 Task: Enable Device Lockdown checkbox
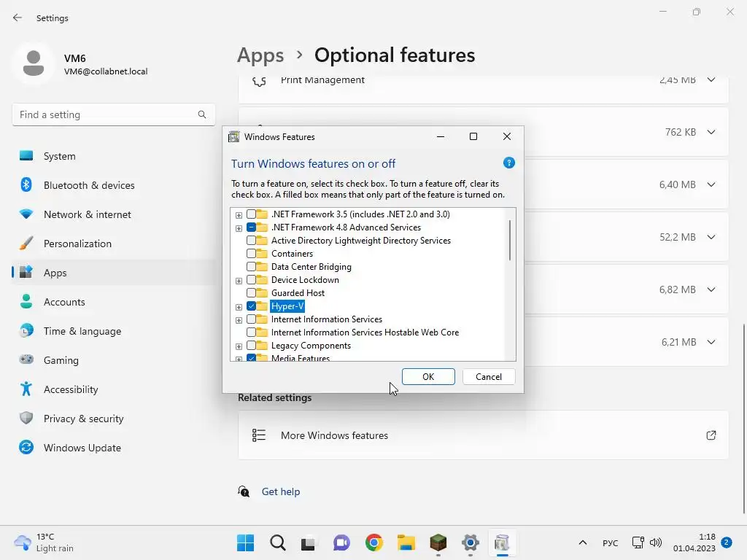pyautogui.click(x=251, y=280)
